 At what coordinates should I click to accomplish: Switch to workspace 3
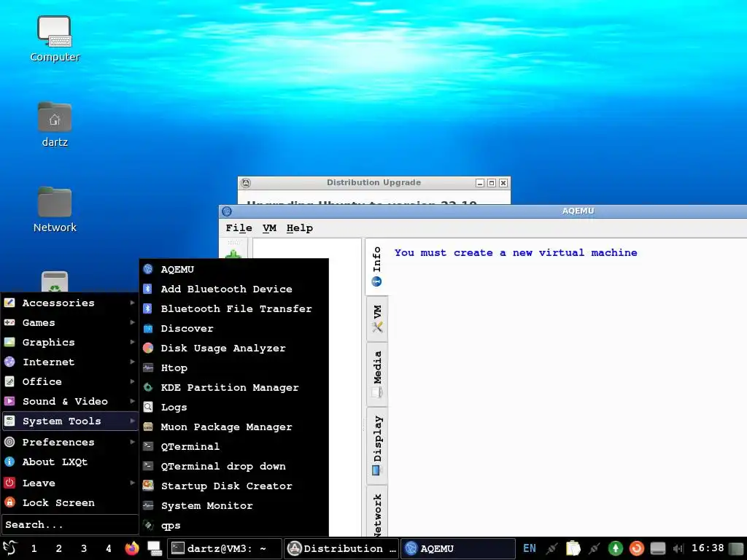pos(84,548)
